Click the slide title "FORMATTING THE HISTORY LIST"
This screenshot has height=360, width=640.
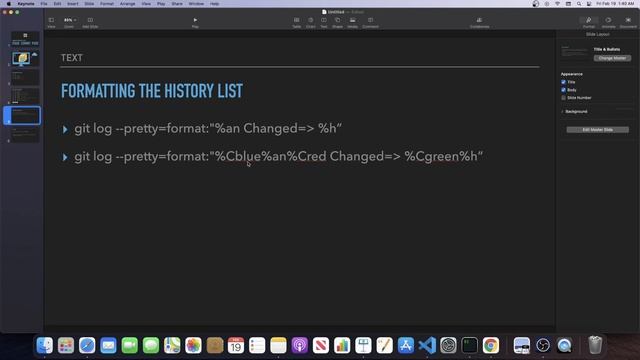coord(152,91)
